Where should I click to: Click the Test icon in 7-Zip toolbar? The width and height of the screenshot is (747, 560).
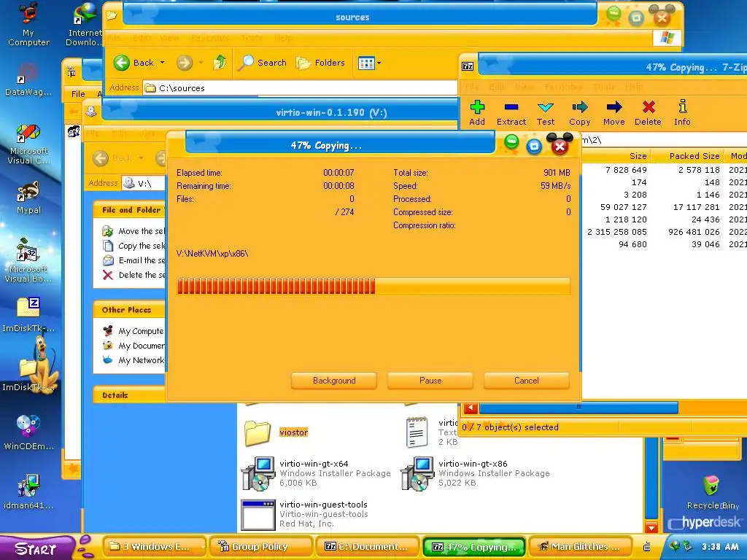pyautogui.click(x=546, y=113)
